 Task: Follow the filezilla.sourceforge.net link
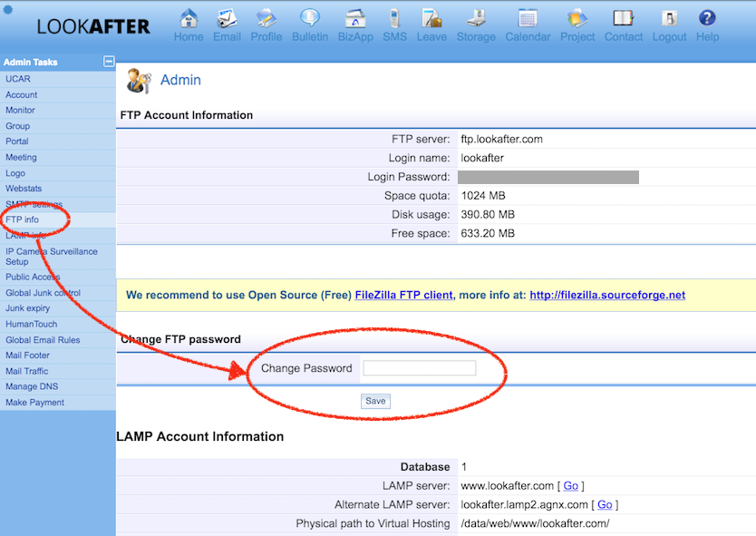[x=607, y=296]
